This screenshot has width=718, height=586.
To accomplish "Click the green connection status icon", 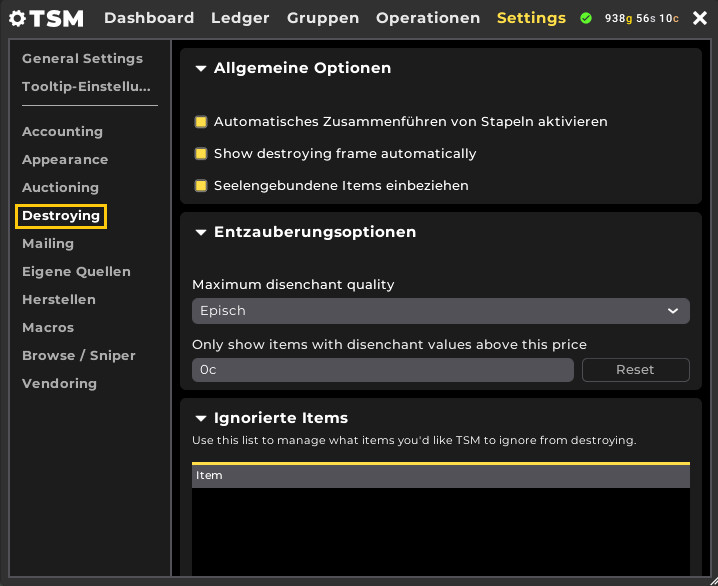I will coord(586,18).
